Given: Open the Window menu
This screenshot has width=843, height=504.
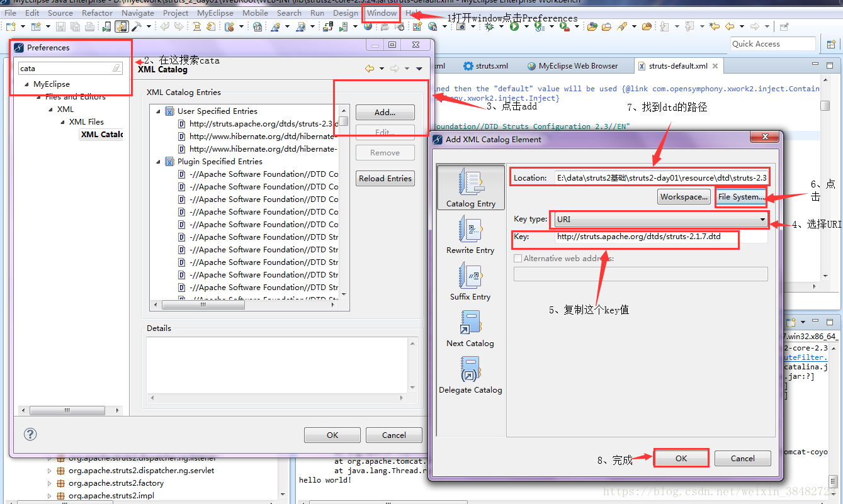Looking at the screenshot, I should [x=382, y=13].
